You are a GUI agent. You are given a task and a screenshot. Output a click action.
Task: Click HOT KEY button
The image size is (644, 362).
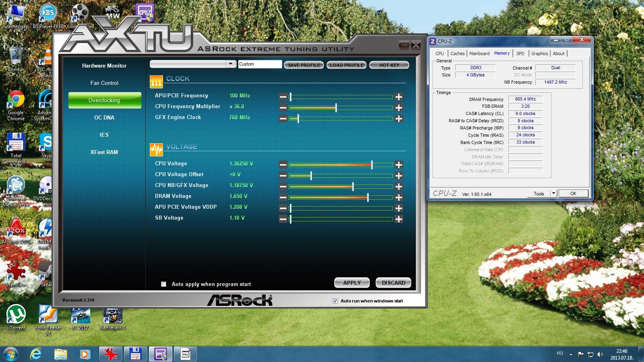coord(389,65)
